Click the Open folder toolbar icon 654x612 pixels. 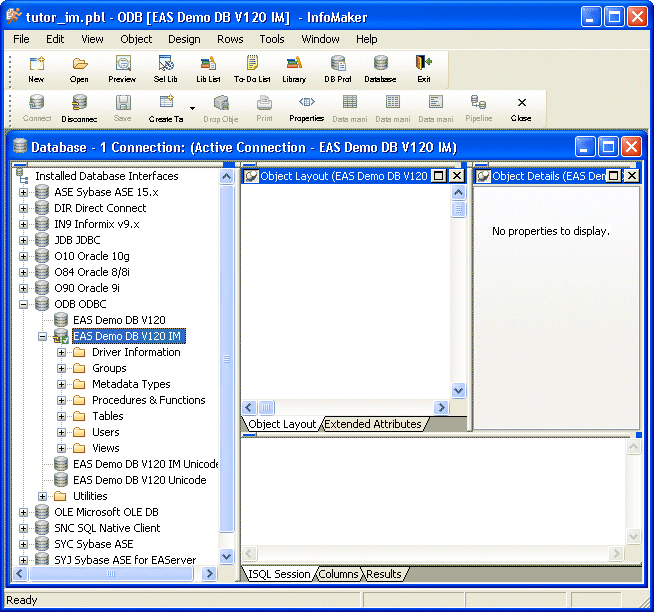79,69
